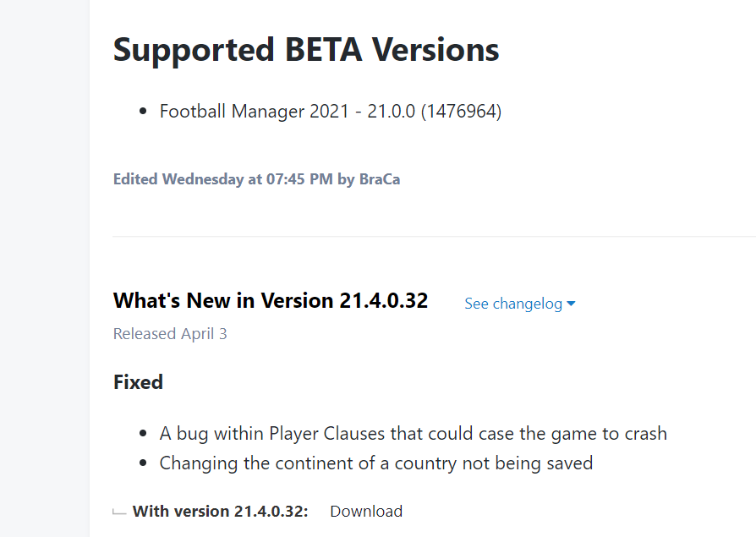This screenshot has height=537, width=756.
Task: Click the grey left sidebar margin
Action: (x=44, y=269)
